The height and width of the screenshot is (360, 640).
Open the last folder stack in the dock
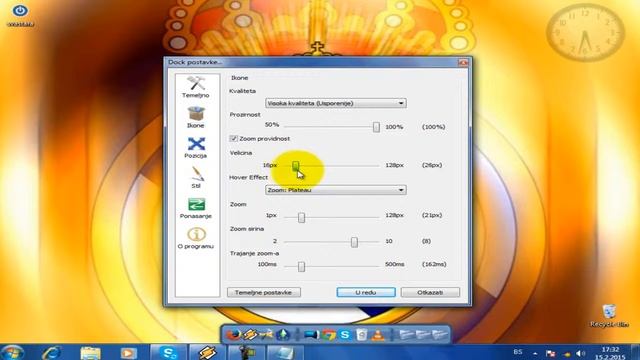[440, 335]
